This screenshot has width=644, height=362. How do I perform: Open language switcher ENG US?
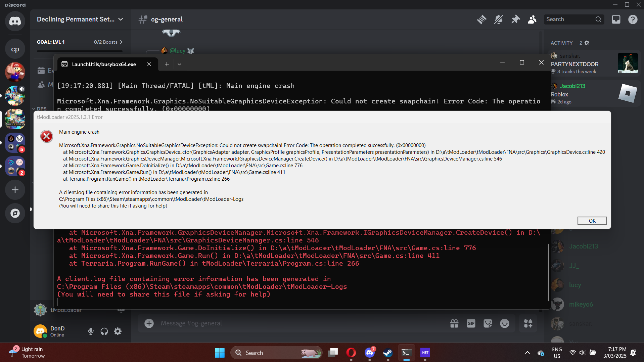(x=557, y=353)
